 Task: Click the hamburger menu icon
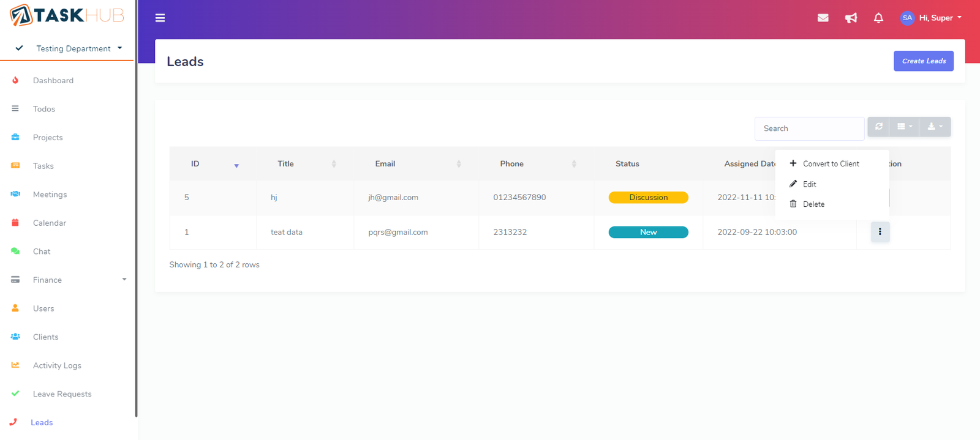pyautogui.click(x=160, y=18)
